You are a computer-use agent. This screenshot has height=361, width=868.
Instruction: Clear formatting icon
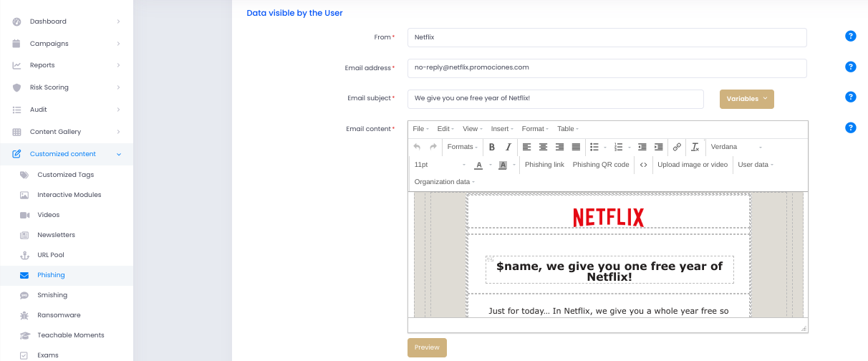click(x=695, y=147)
